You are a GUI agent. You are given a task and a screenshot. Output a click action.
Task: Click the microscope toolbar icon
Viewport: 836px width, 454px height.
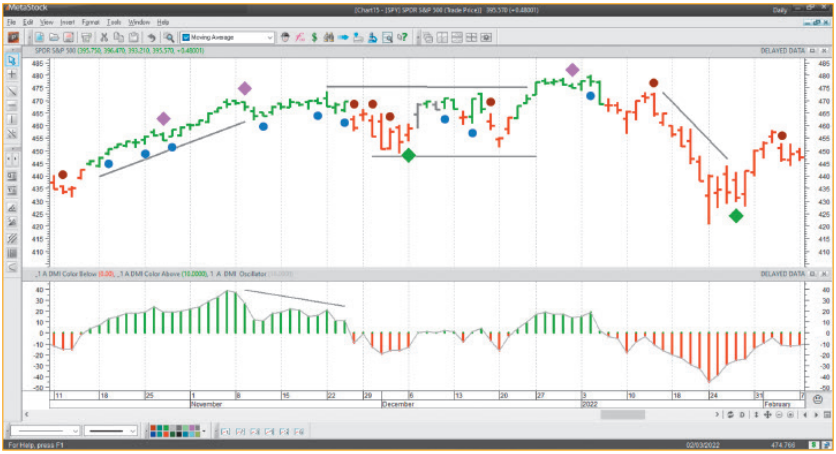[373, 37]
